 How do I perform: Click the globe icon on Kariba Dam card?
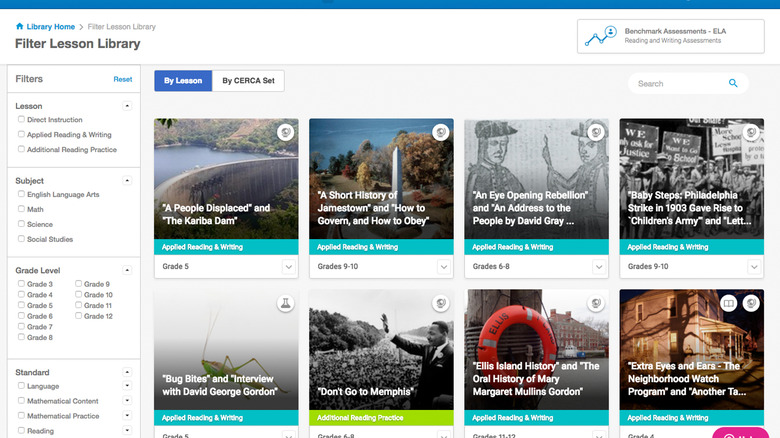[285, 132]
